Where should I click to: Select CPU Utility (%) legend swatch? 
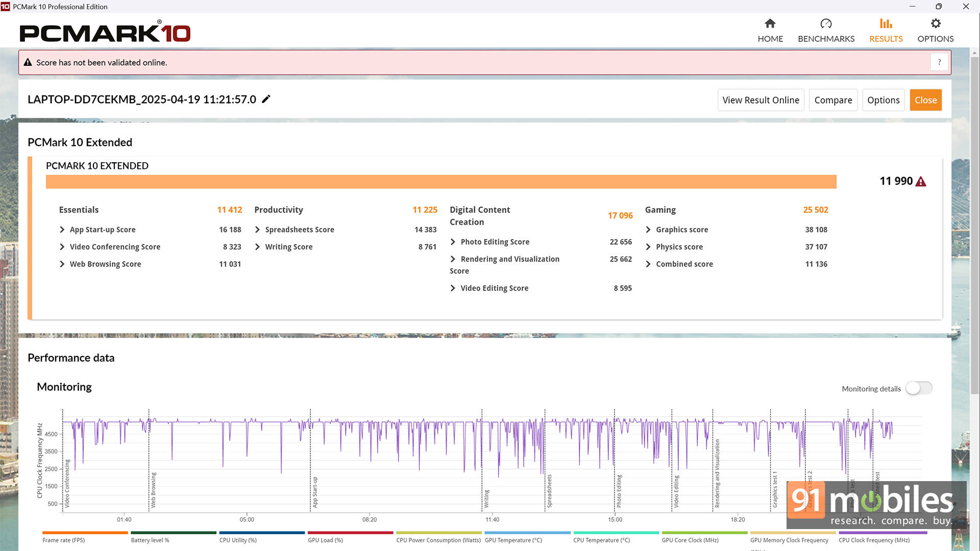262,533
